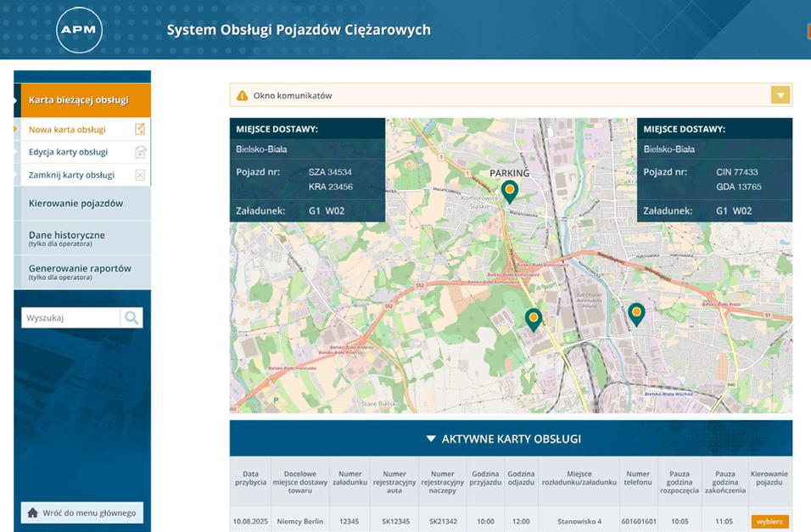This screenshot has width=811, height=532.
Task: Click the search magnifier icon
Action: [131, 318]
